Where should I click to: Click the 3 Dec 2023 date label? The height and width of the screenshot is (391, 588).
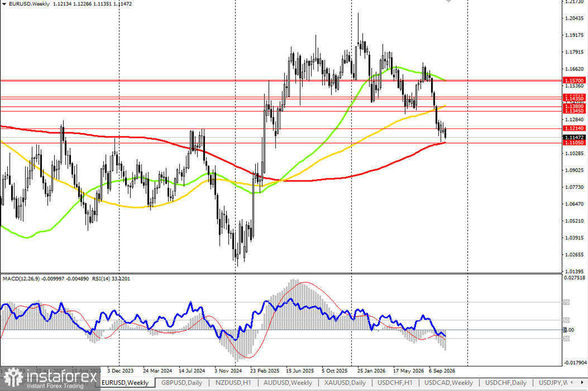[x=120, y=371]
